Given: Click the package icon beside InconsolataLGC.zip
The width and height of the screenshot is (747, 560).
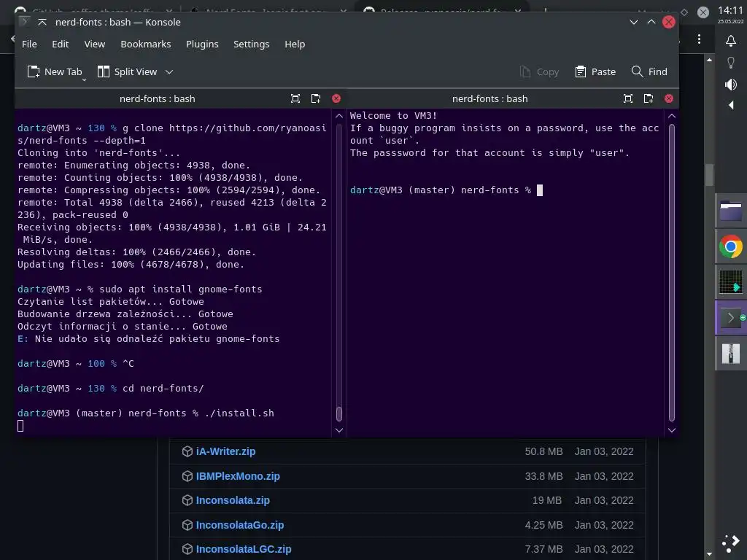Looking at the screenshot, I should pos(187,549).
